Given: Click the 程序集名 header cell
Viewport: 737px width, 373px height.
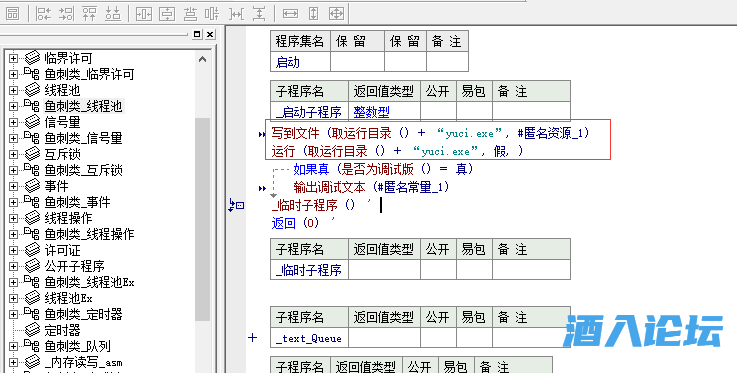Looking at the screenshot, I should 300,41.
